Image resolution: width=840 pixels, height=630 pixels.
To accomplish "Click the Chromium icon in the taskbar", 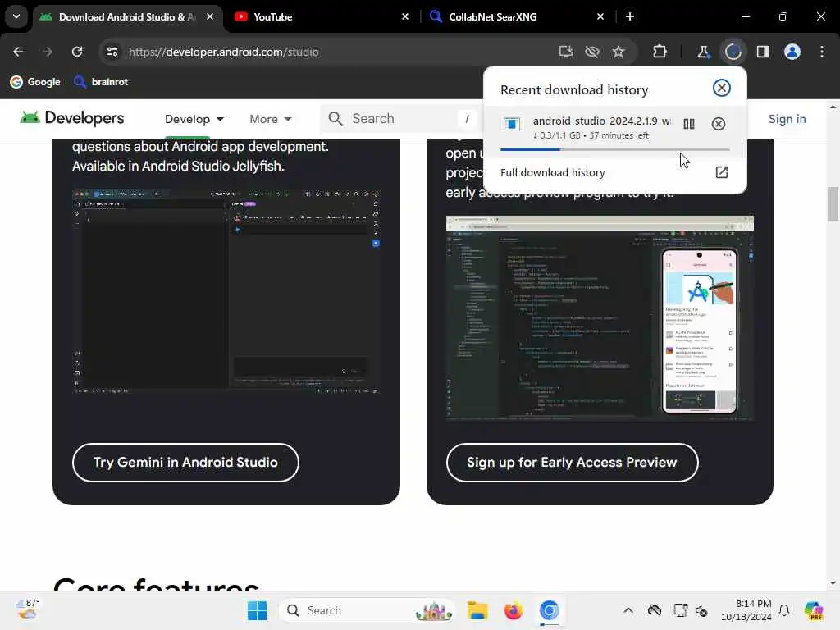I will [x=549, y=610].
